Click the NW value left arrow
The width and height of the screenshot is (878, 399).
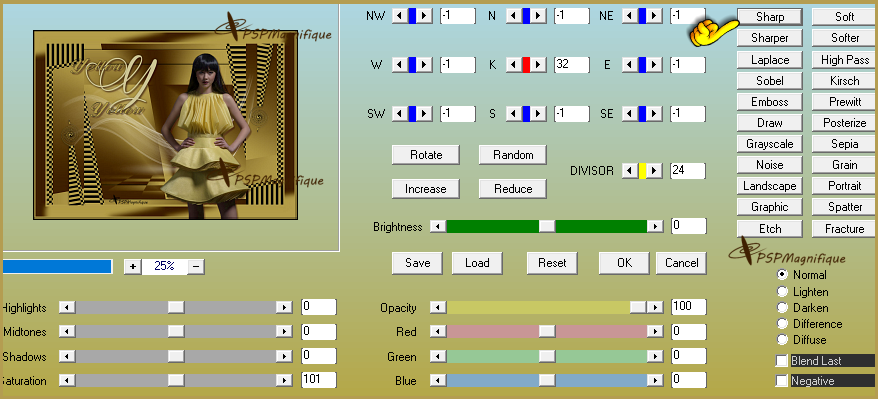click(x=400, y=16)
